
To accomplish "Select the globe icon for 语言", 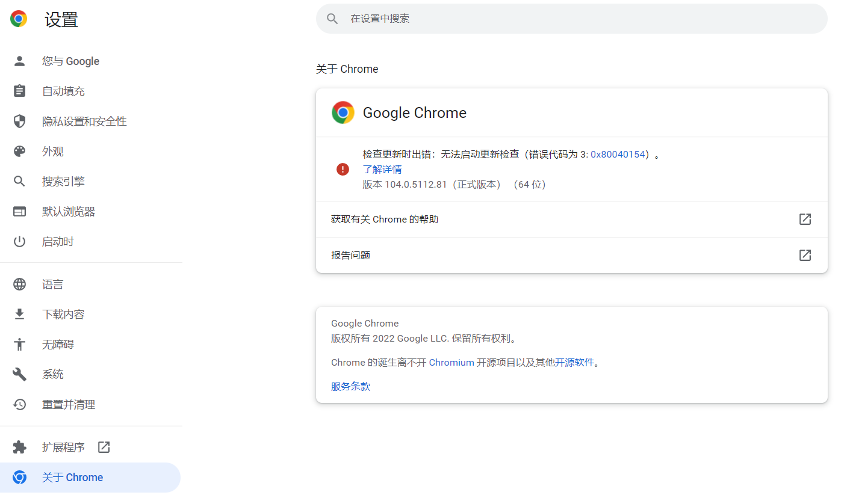I will coord(20,284).
